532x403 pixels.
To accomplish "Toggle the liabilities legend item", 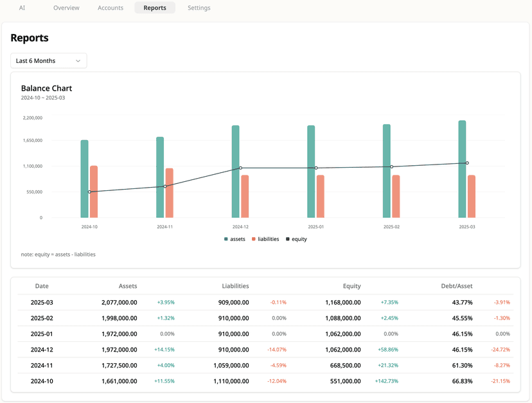I will 265,239.
